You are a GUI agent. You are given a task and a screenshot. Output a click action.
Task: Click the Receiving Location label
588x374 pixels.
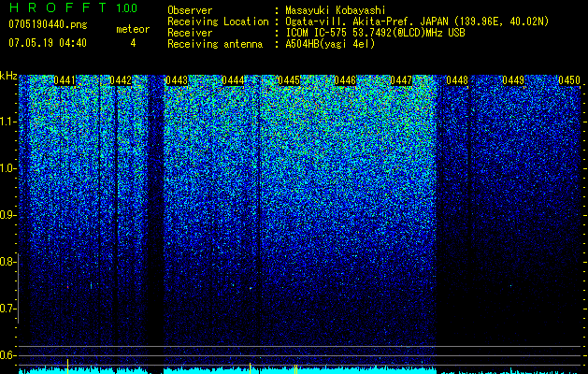click(x=218, y=22)
